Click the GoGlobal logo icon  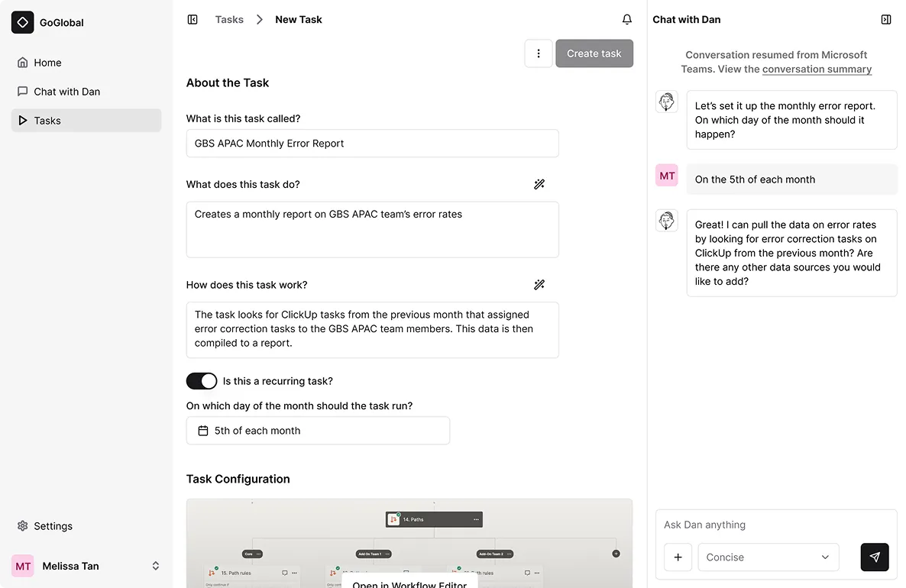(23, 23)
